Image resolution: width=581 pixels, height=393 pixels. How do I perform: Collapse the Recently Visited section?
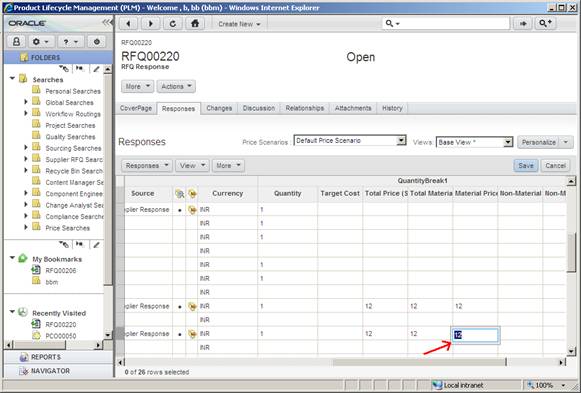12,312
